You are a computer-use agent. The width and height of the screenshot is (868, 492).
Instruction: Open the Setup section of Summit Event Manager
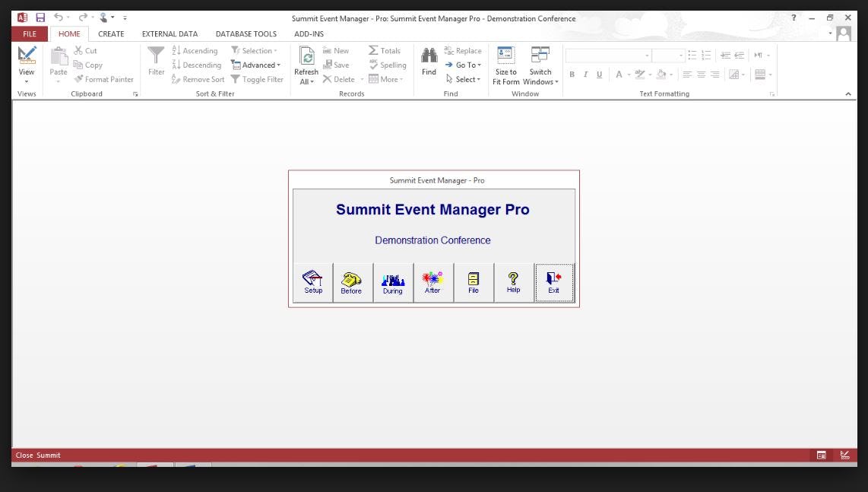tap(312, 281)
